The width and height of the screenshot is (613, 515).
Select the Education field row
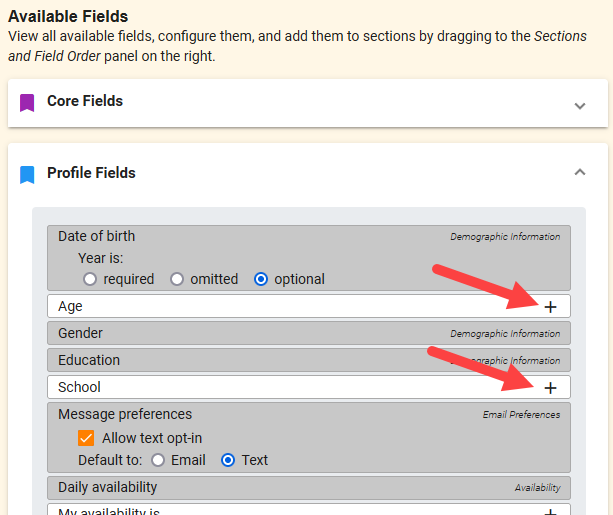tap(309, 360)
